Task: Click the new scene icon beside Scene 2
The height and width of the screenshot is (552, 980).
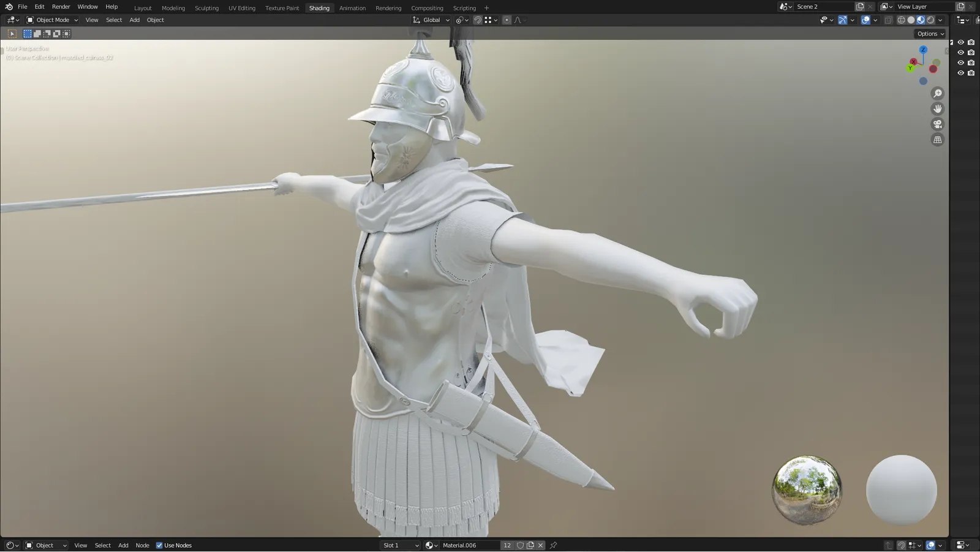Action: [x=860, y=7]
